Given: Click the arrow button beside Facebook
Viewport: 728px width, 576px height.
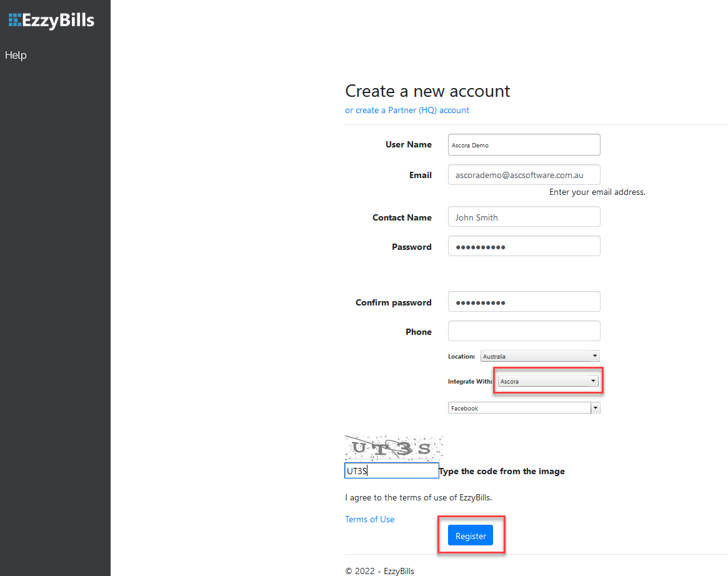Looking at the screenshot, I should click(x=596, y=408).
